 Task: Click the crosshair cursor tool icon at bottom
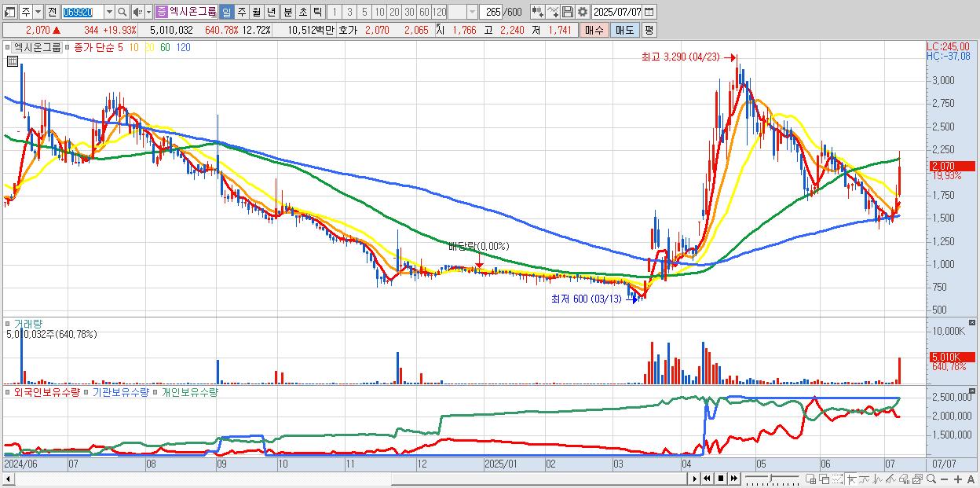click(x=851, y=479)
